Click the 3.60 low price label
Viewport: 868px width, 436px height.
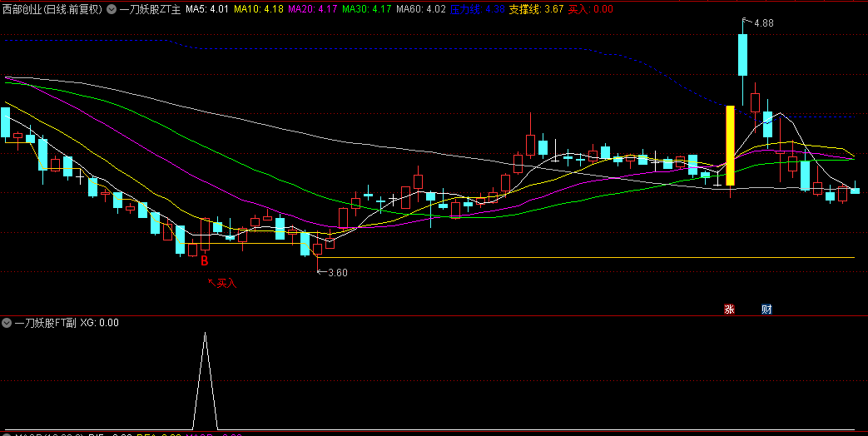338,272
